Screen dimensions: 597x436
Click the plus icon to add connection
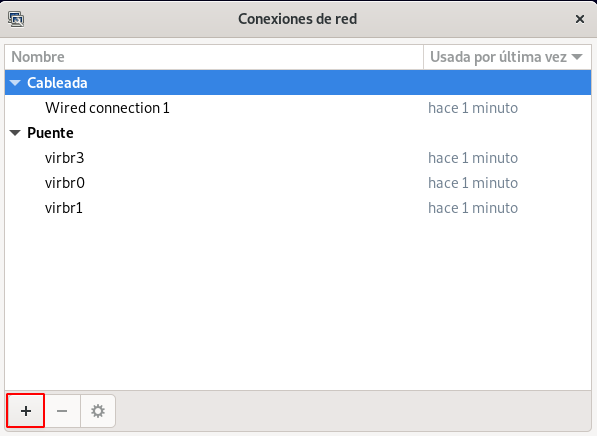(26, 411)
